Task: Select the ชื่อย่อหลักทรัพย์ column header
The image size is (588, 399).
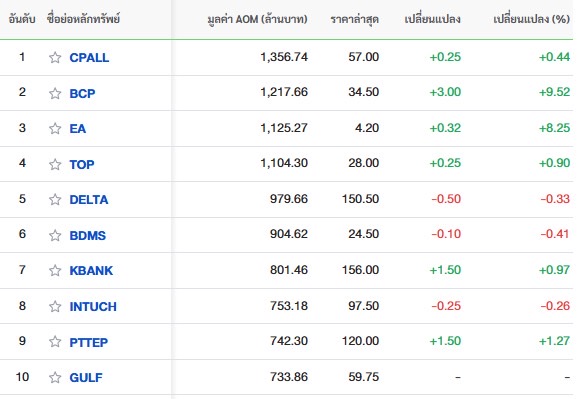Action: (83, 19)
